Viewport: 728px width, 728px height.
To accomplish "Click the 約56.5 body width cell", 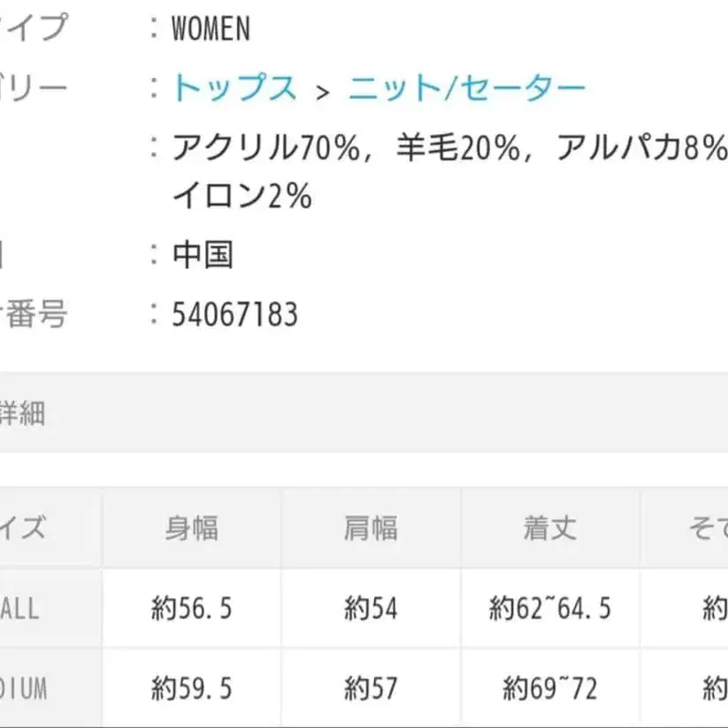I will 192,609.
